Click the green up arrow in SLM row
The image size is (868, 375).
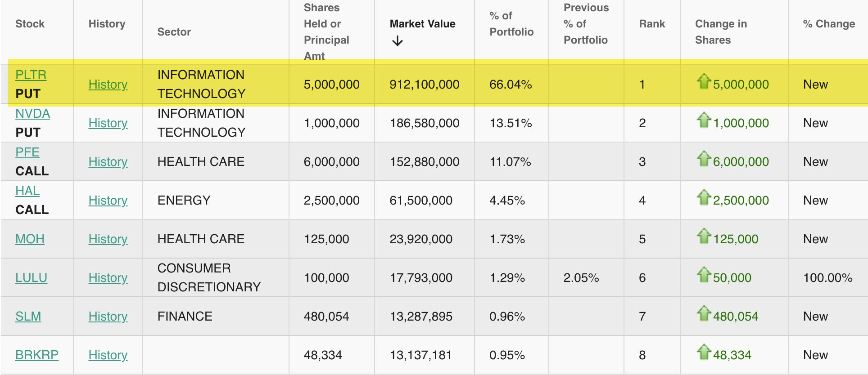[704, 313]
